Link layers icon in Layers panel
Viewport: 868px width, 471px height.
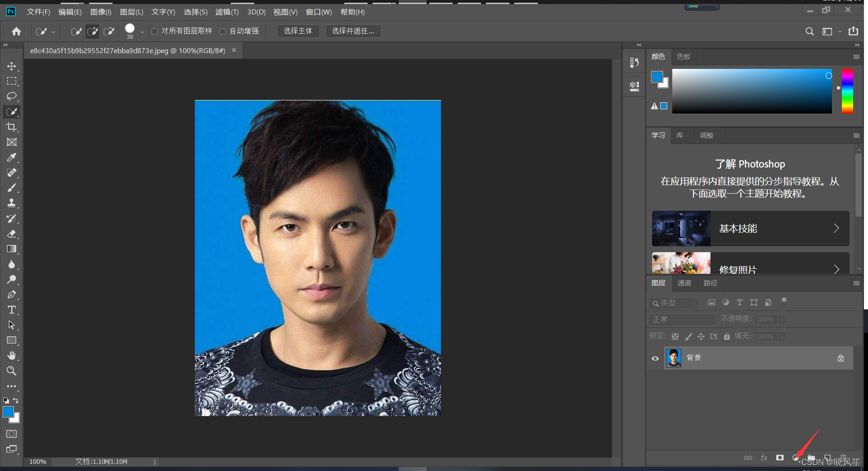point(748,457)
